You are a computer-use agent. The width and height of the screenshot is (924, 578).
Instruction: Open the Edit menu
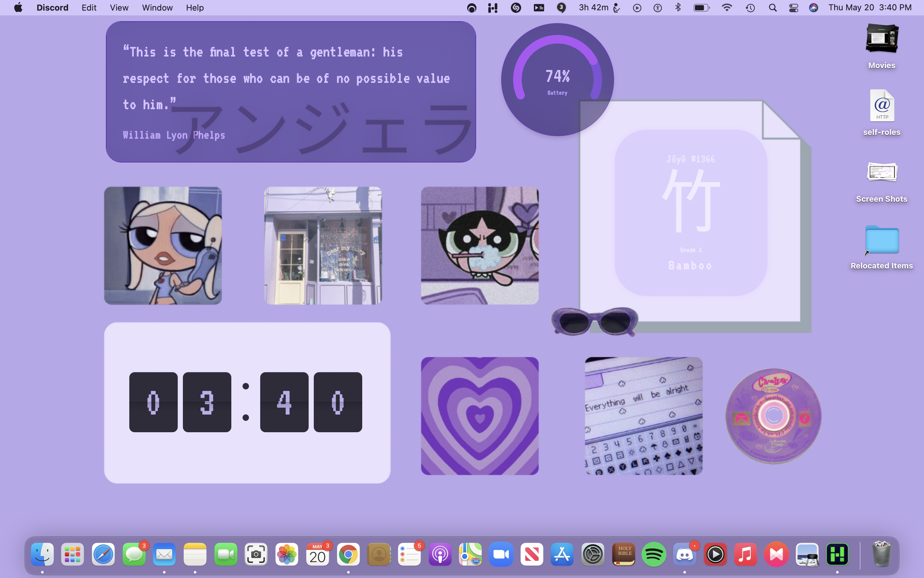click(x=89, y=8)
